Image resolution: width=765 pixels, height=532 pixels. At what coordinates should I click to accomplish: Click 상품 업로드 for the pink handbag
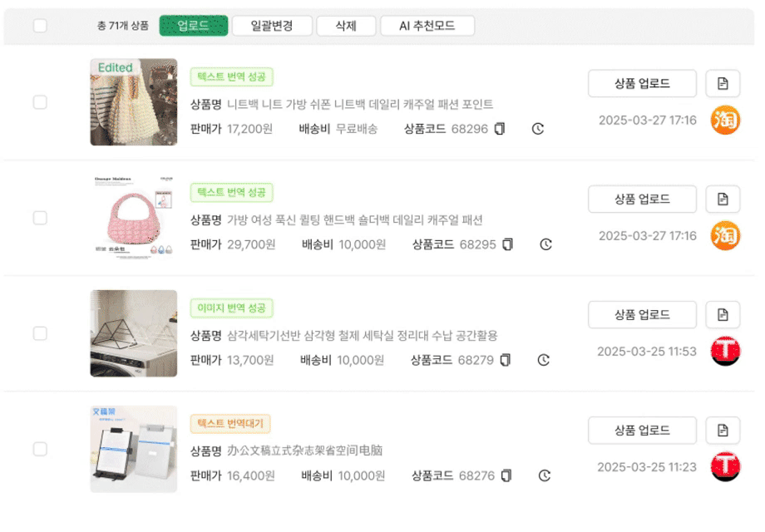(x=642, y=199)
